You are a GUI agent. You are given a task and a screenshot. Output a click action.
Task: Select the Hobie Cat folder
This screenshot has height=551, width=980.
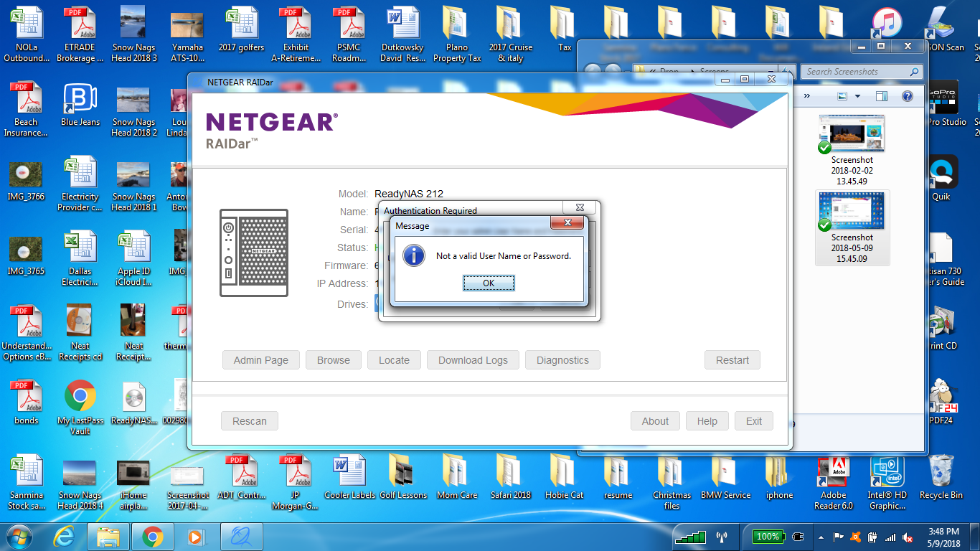click(565, 476)
